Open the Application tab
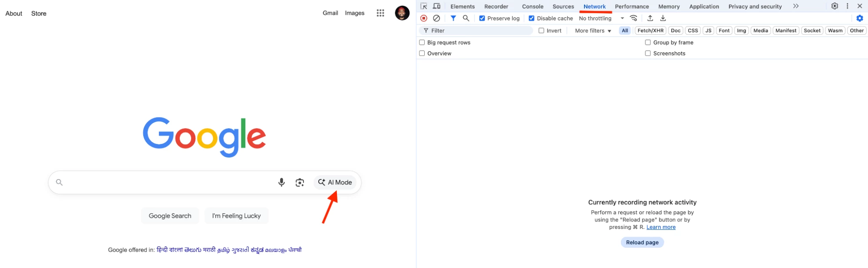This screenshot has height=268, width=868. [x=704, y=7]
